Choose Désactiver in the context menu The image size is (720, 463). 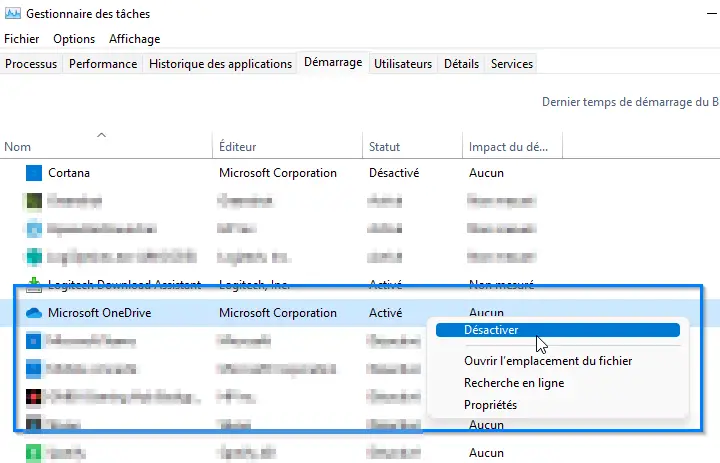click(557, 330)
